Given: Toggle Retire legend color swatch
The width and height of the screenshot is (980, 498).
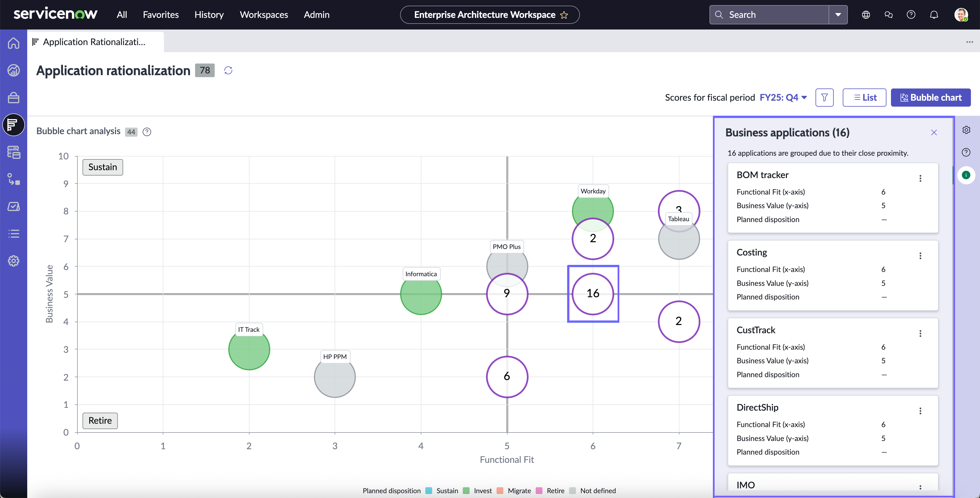Looking at the screenshot, I should [x=539, y=491].
